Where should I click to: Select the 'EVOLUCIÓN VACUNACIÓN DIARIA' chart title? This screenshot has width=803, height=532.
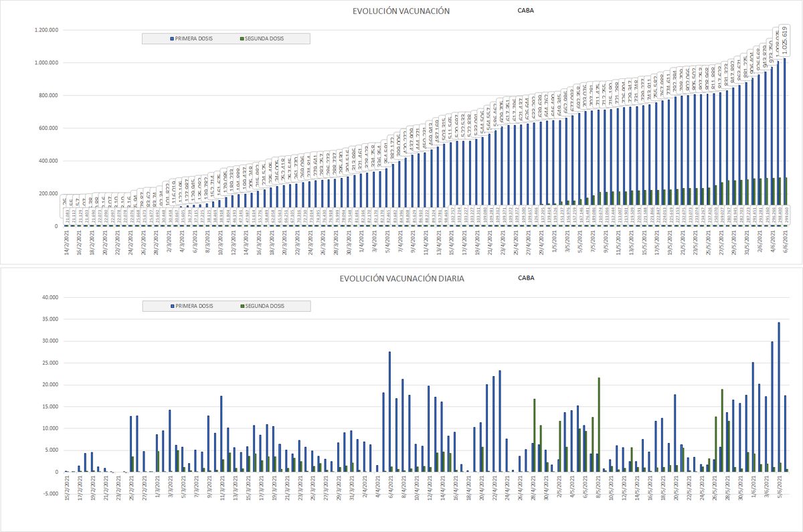point(401,278)
